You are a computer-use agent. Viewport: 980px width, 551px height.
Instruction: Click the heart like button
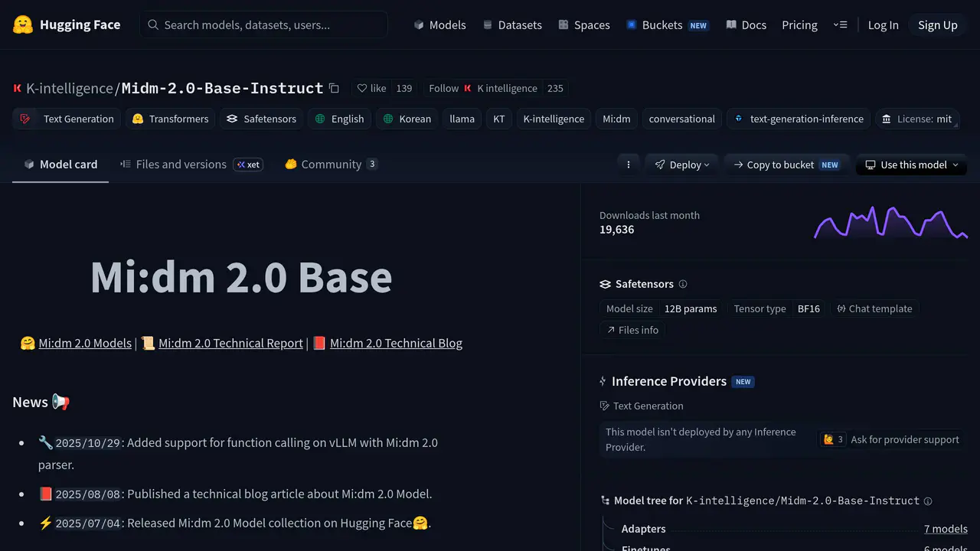[372, 88]
